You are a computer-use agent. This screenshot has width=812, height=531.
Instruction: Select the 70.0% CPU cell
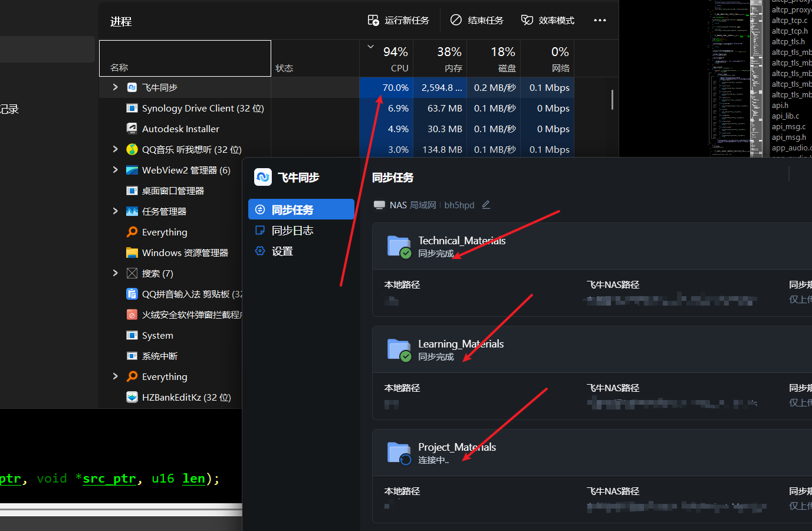pos(386,87)
